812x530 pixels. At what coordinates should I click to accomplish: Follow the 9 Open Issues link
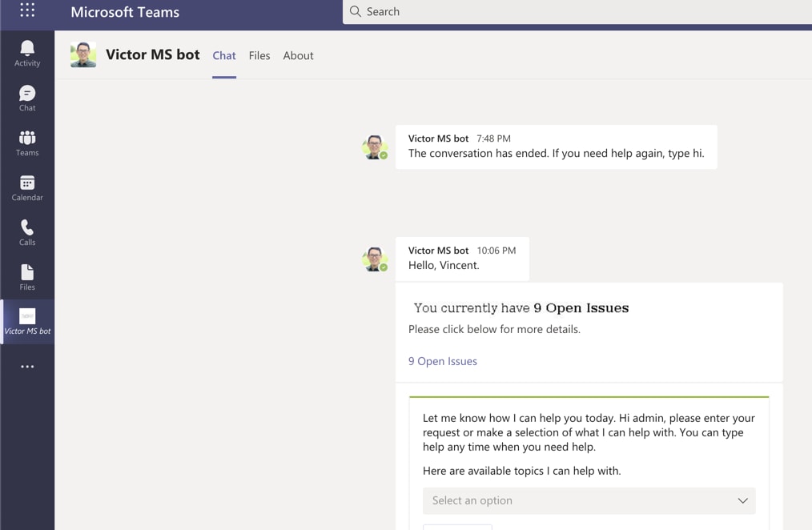(442, 361)
